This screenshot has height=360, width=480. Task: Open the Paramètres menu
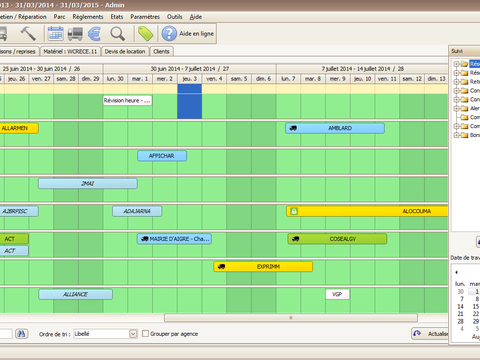tap(145, 17)
